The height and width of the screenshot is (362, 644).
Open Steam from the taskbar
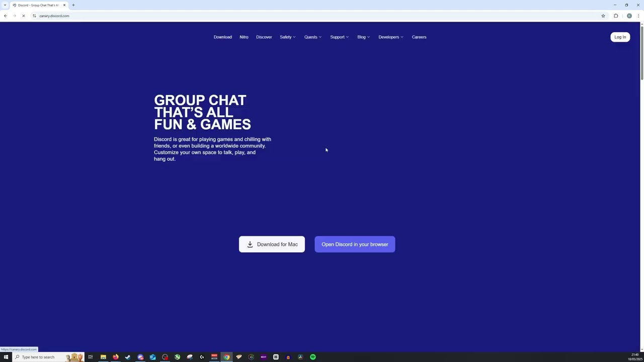click(128, 357)
